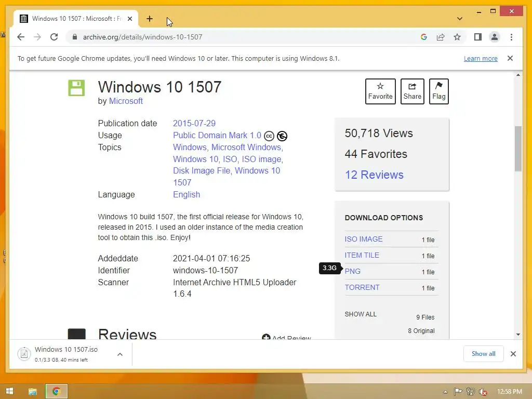
Task: Click the 8 Original files text
Action: 421,331
